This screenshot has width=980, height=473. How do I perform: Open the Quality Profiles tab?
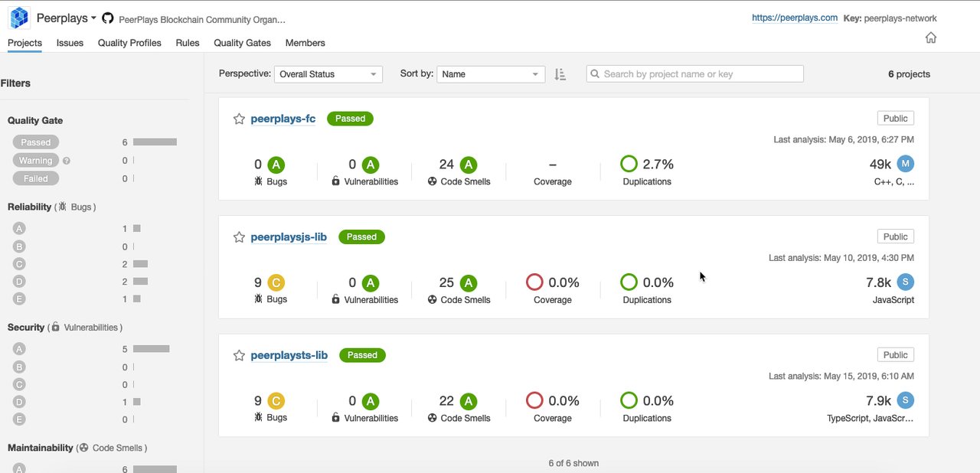[x=129, y=43]
